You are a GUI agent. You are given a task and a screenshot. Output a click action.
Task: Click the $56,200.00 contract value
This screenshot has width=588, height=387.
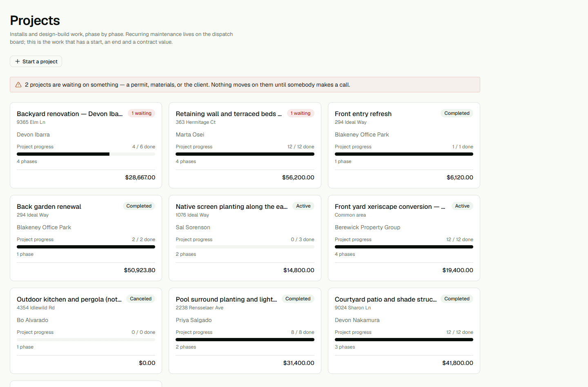point(298,177)
